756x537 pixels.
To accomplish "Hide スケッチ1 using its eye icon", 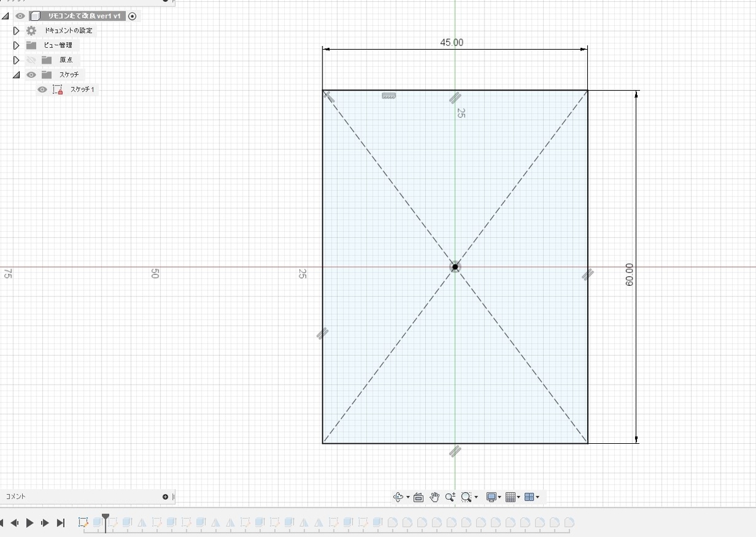I will point(42,89).
